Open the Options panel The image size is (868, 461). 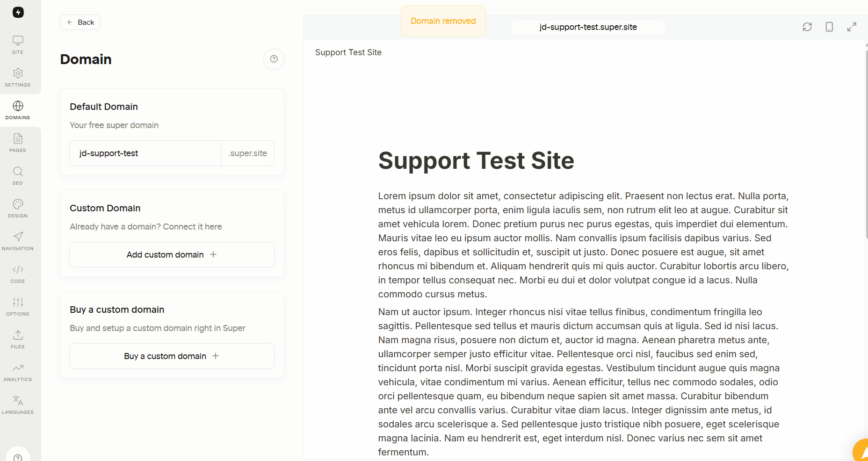[x=18, y=307]
